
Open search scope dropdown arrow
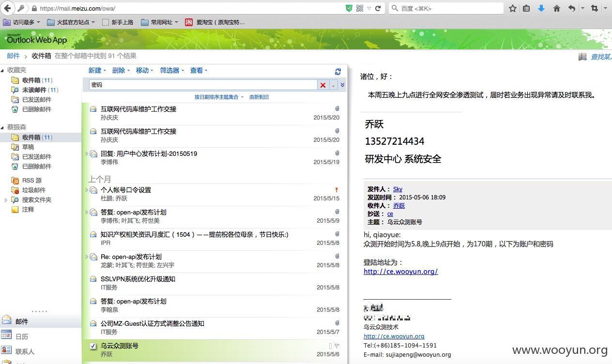333,85
